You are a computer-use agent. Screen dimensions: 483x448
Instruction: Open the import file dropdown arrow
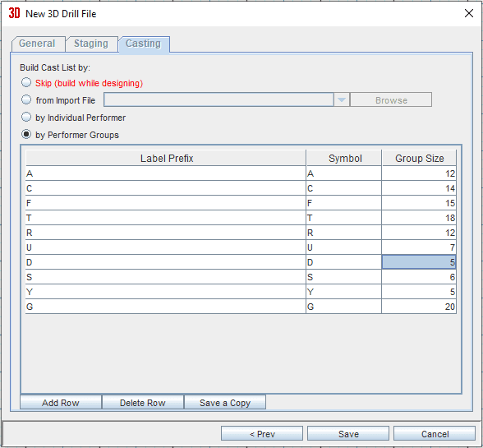tap(342, 99)
